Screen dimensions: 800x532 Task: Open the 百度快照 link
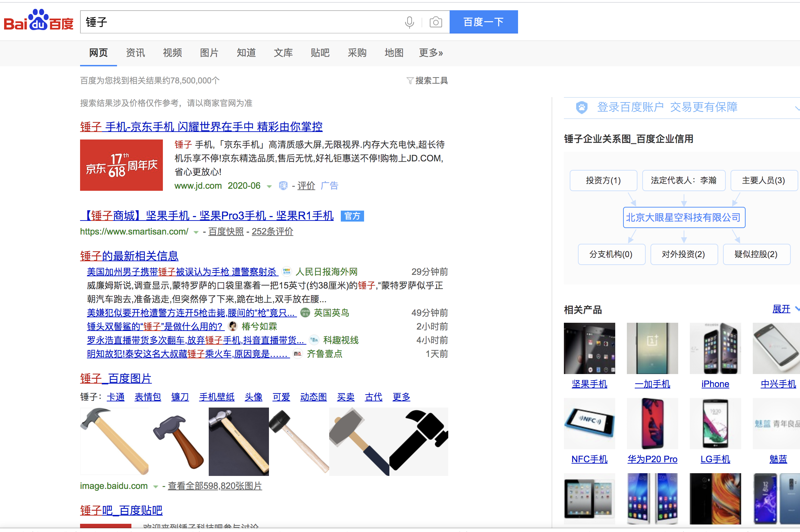(226, 232)
